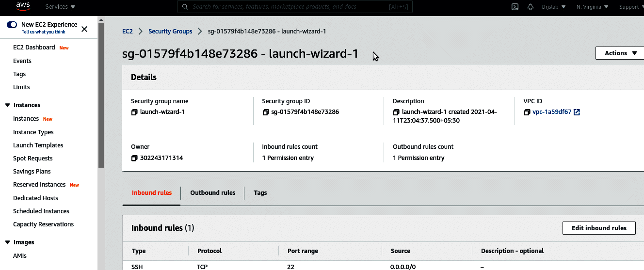Screen dimensions: 644x270
Task: Click the AWS logo home icon
Action: pyautogui.click(x=23, y=6)
